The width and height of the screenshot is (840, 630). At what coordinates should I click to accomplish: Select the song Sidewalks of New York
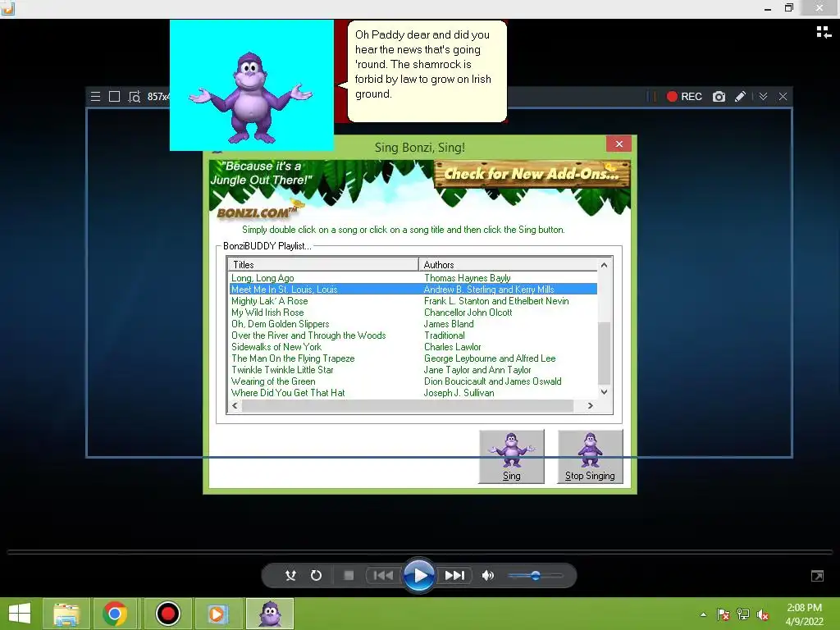(x=276, y=347)
